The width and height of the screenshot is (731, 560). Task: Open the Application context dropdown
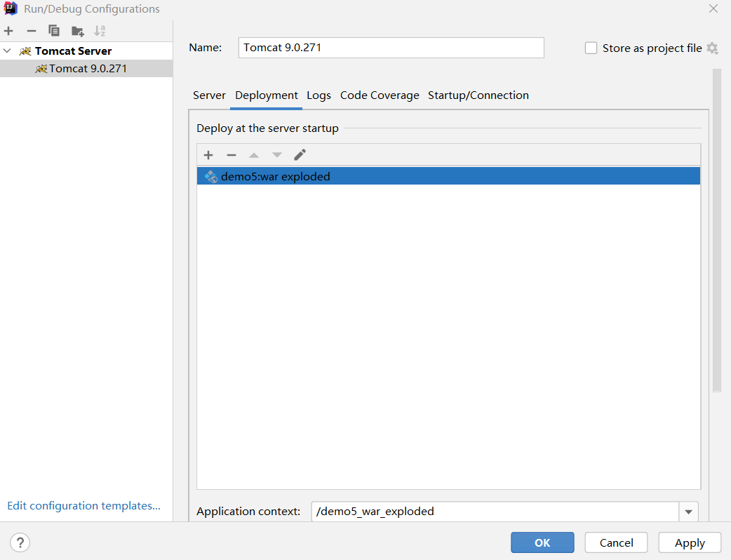pos(689,512)
